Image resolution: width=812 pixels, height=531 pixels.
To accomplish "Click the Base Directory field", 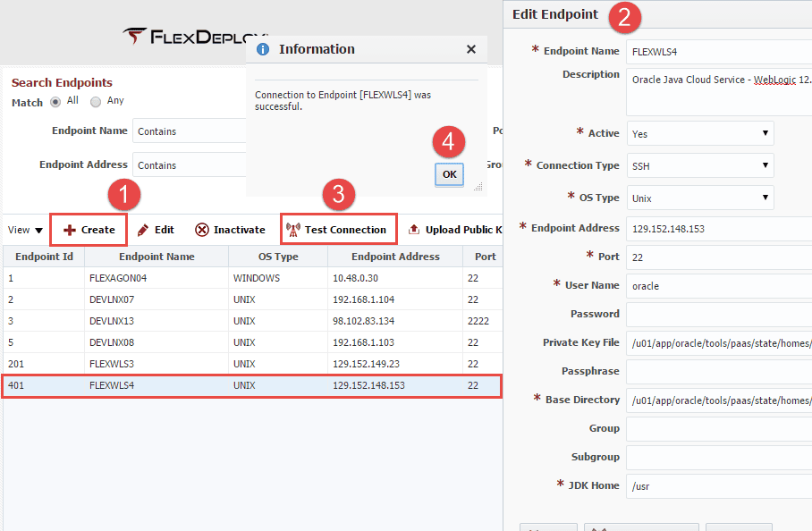I will point(719,400).
